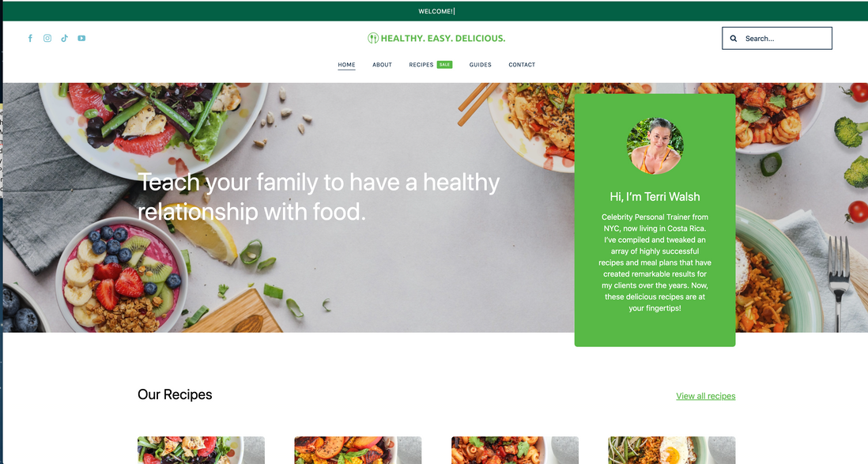Open the Guides menu item
This screenshot has height=464, width=868.
(481, 65)
